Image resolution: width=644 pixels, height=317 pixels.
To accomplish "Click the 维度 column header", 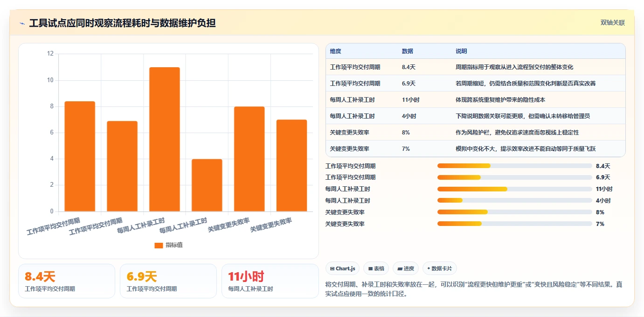I will coord(335,51).
